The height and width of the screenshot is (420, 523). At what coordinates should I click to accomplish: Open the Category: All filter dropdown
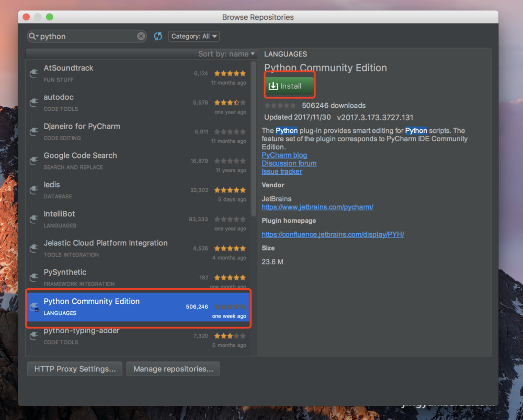[194, 36]
